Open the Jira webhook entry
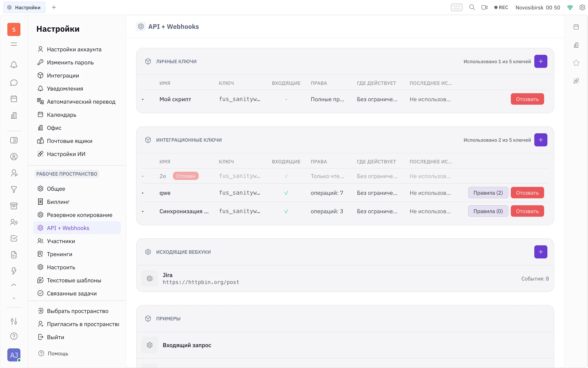Image resolution: width=588 pixels, height=368 pixels. [345, 278]
